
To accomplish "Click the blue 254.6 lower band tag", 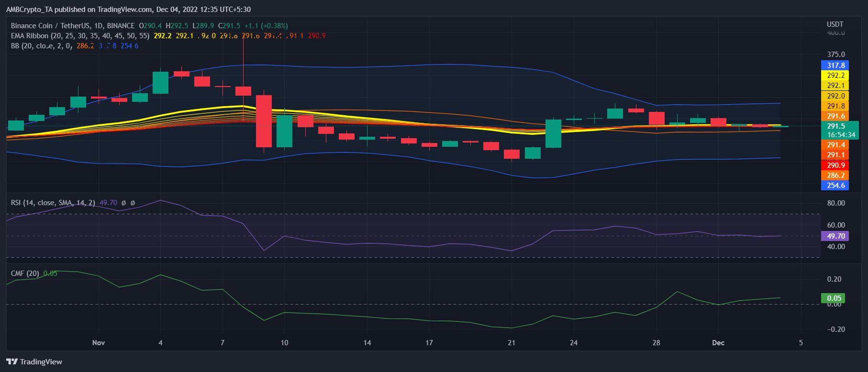I will pos(835,186).
